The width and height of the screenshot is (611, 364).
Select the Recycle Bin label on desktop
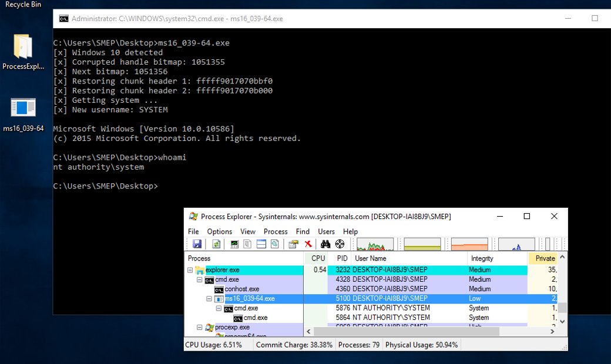click(23, 4)
